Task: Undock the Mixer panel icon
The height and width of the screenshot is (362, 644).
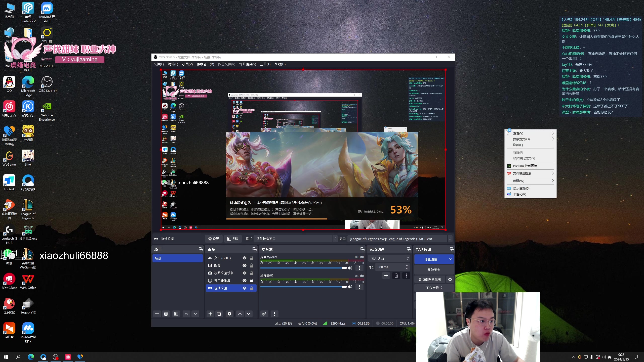Action: click(362, 249)
